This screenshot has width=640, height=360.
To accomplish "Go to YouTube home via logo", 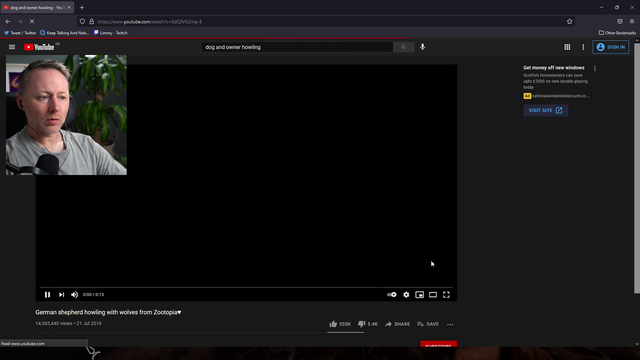I will tap(39, 47).
